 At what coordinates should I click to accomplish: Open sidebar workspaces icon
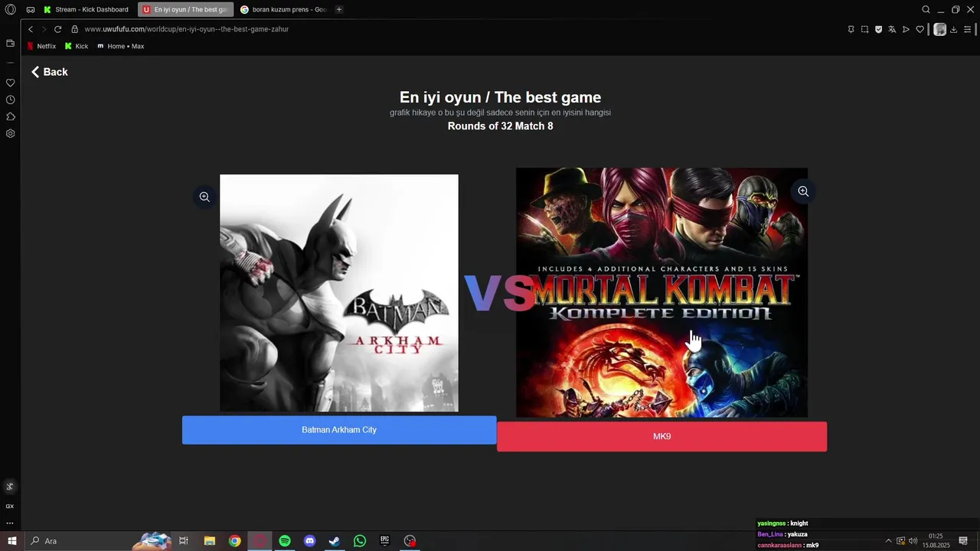(x=10, y=44)
